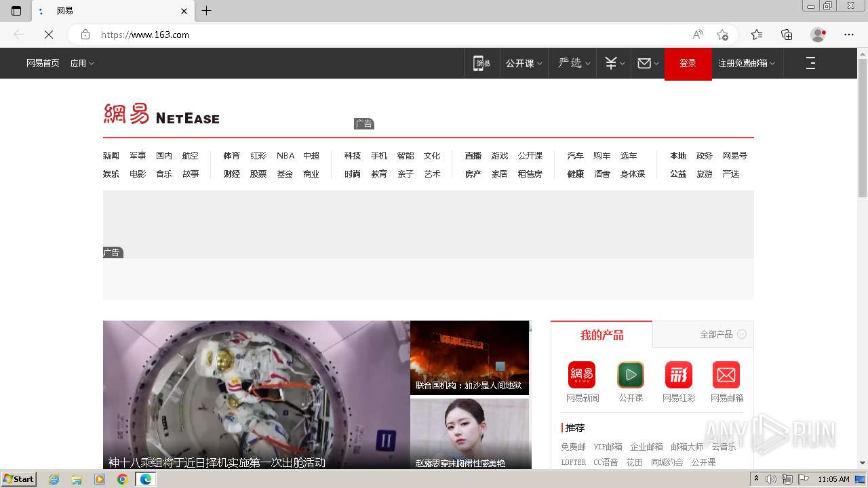Viewport: 868px width, 488px height.
Task: Open the VIP邮箱 link
Action: tap(608, 447)
